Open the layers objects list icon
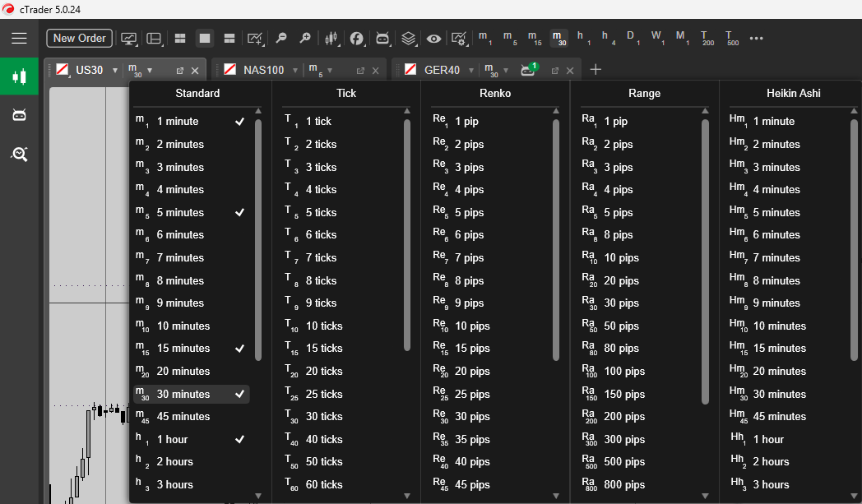Screen dimensions: 862x504 (408, 38)
